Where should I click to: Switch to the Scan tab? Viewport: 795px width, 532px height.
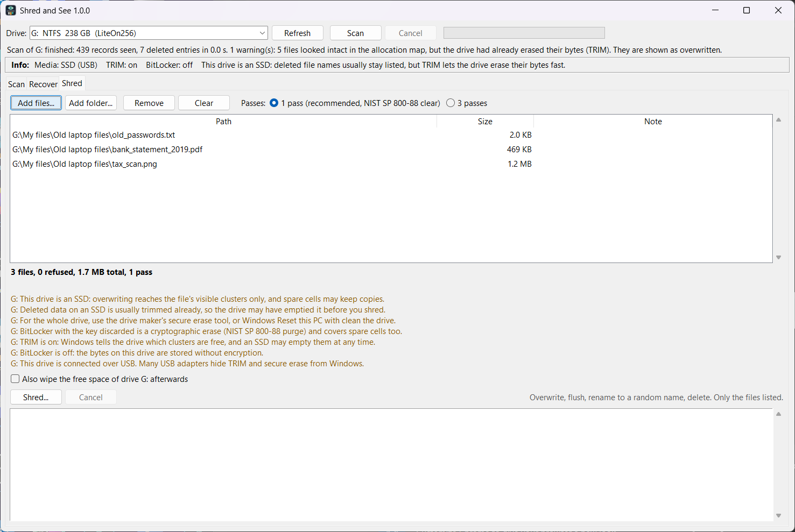point(16,84)
